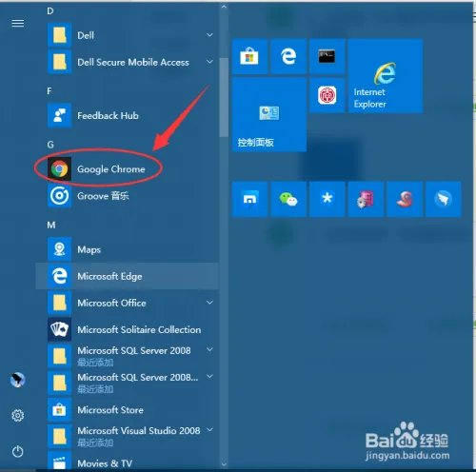Click Microsoft Visual Studio 2008 folder label
The width and height of the screenshot is (476, 472).
(x=139, y=431)
